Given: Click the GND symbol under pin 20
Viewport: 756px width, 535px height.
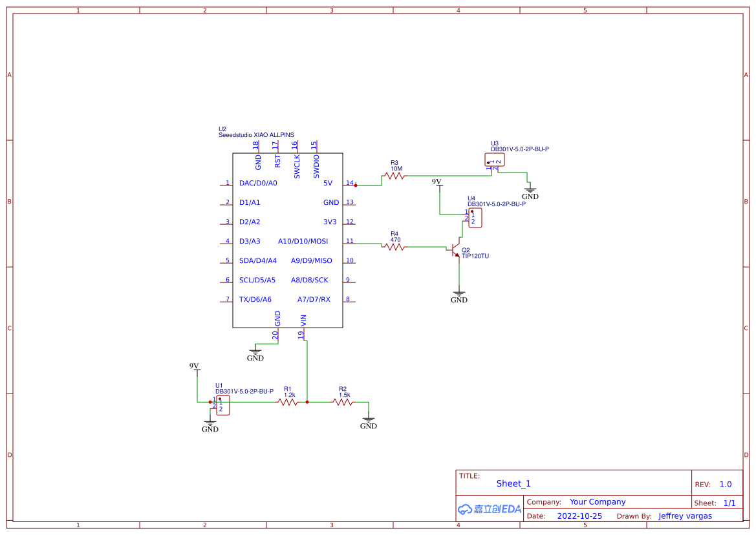Looking at the screenshot, I should [256, 351].
